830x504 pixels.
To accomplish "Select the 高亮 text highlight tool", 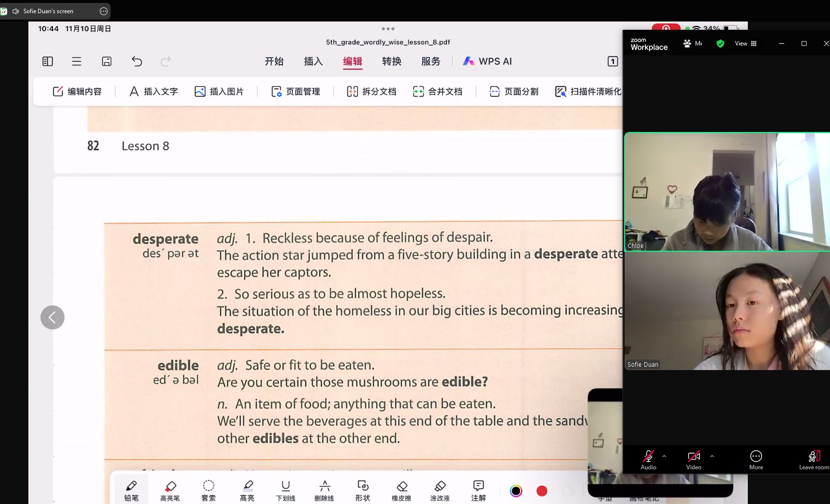I will (247, 490).
